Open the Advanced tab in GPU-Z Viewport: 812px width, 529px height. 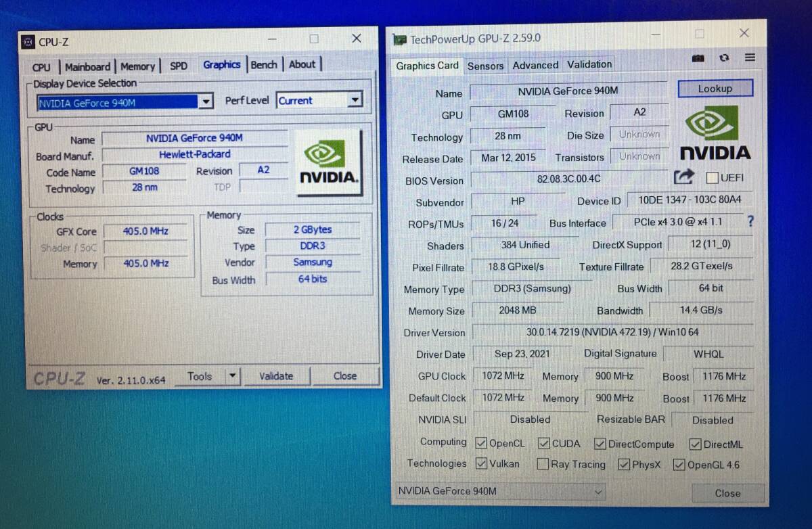pyautogui.click(x=535, y=65)
